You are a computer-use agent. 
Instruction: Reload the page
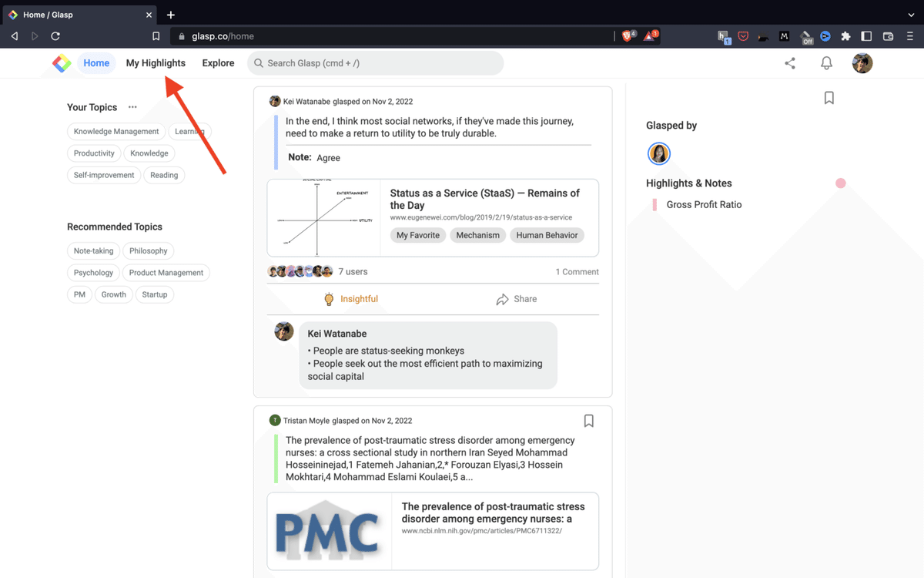click(x=55, y=36)
